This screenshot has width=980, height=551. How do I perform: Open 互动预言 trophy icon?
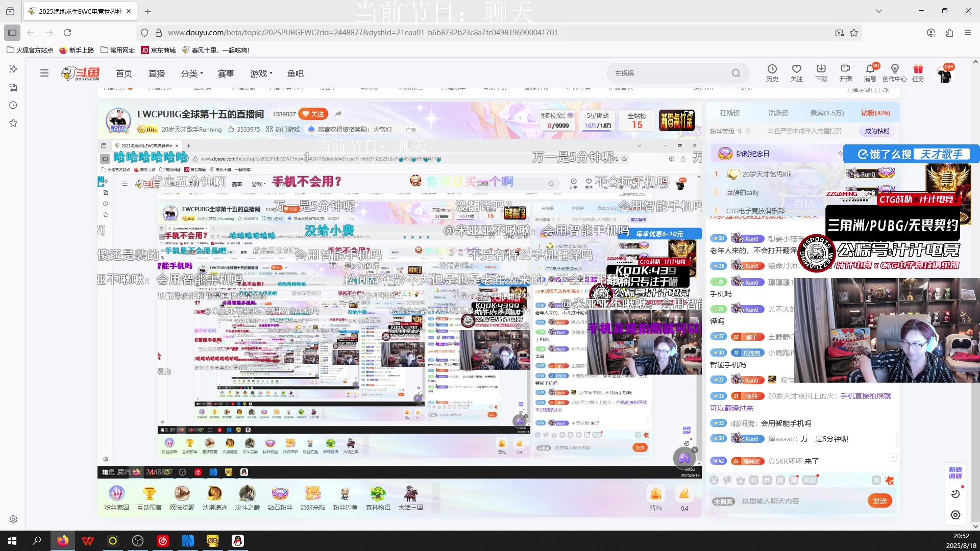[x=150, y=497]
